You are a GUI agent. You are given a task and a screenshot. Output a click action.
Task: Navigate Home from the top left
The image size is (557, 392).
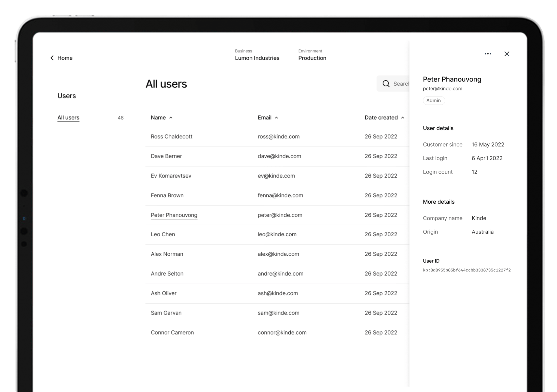tap(65, 58)
